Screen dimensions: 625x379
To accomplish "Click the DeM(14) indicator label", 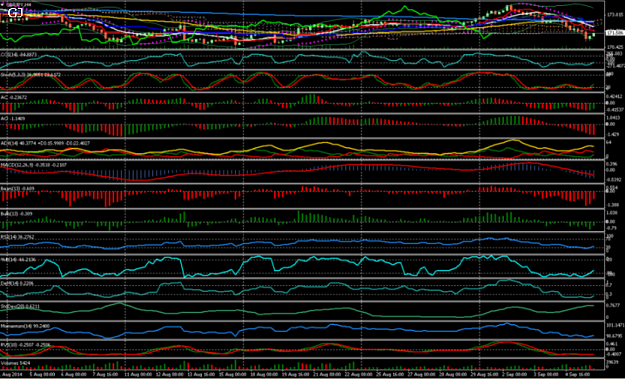I will (17, 283).
